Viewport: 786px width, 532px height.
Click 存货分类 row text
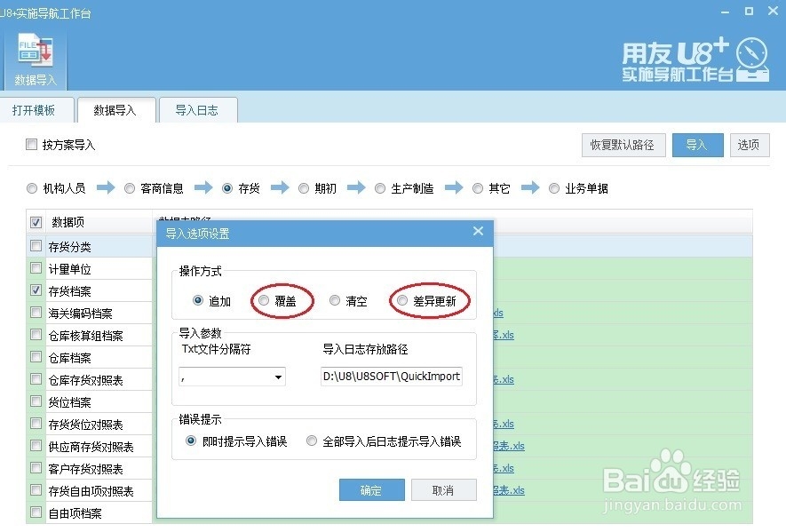click(x=69, y=247)
